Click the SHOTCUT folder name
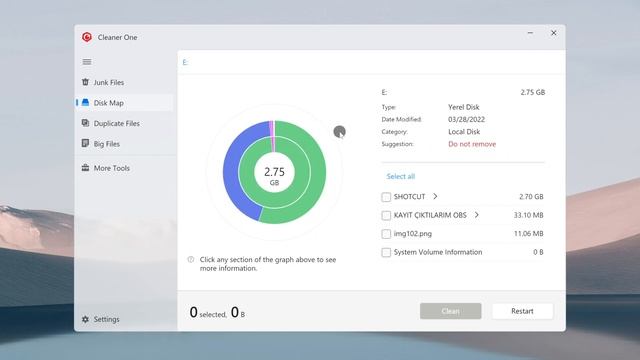640x360 pixels. tap(409, 197)
